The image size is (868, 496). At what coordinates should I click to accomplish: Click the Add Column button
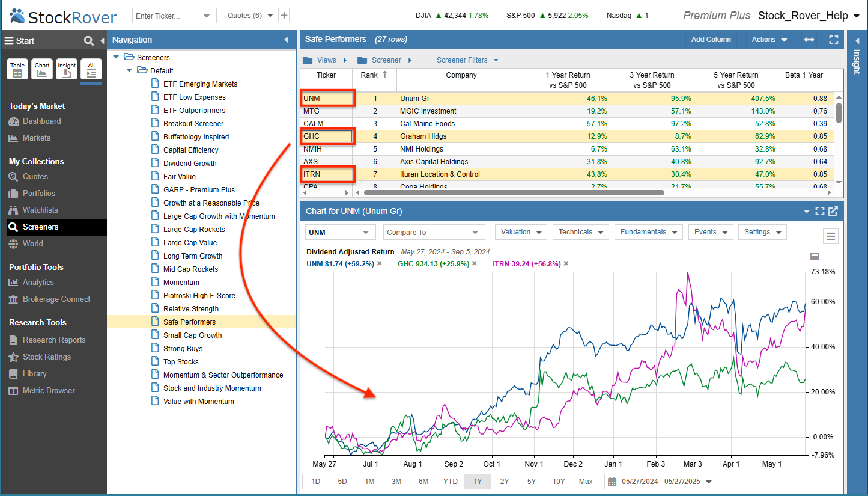[711, 40]
